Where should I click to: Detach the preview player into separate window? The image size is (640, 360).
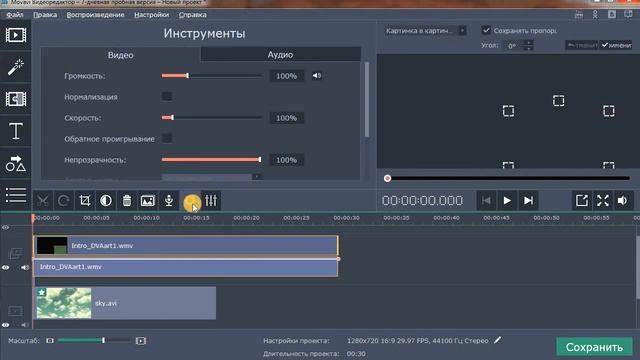[x=582, y=200]
